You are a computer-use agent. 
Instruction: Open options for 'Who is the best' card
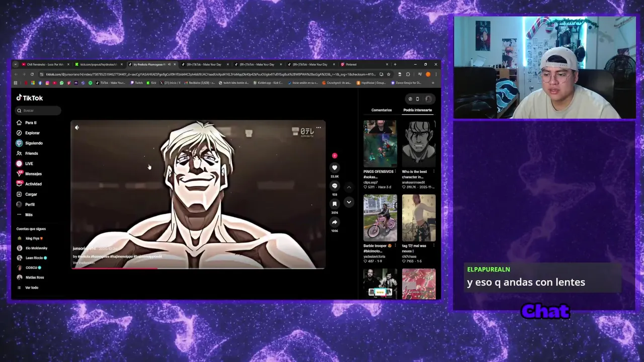[434, 171]
